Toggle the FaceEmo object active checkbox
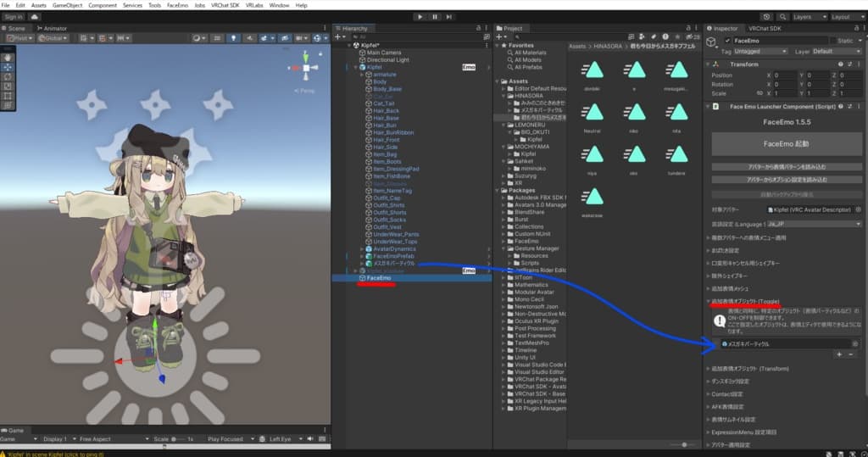The height and width of the screenshot is (457, 868). pos(727,41)
